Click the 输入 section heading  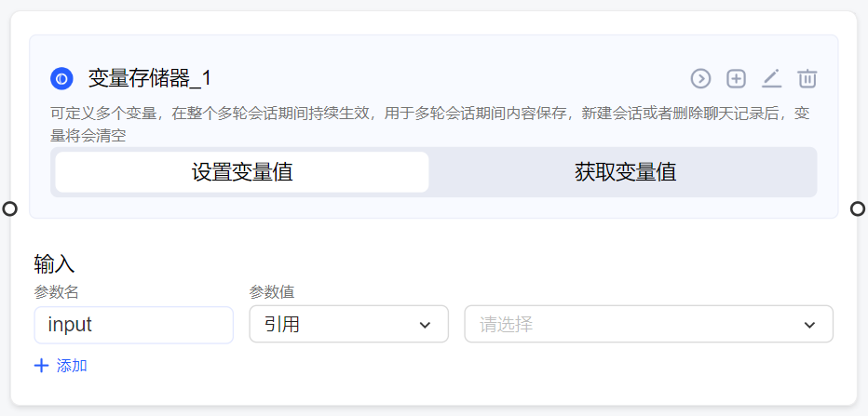(54, 264)
